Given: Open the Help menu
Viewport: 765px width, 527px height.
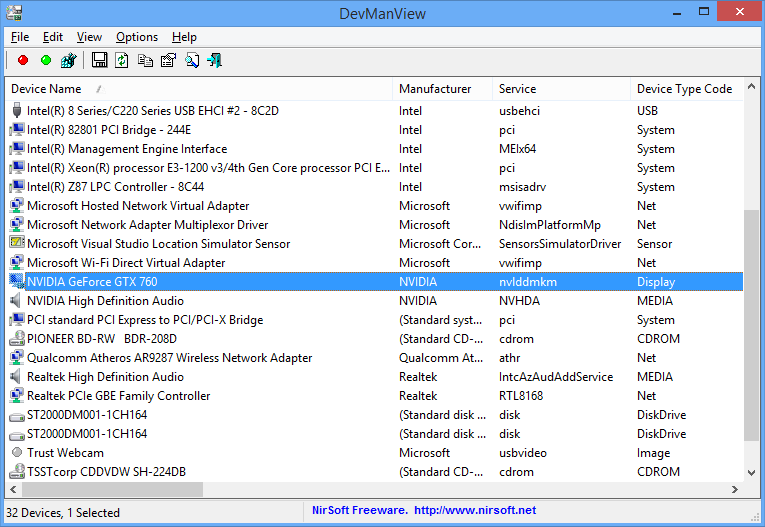Looking at the screenshot, I should pyautogui.click(x=184, y=37).
